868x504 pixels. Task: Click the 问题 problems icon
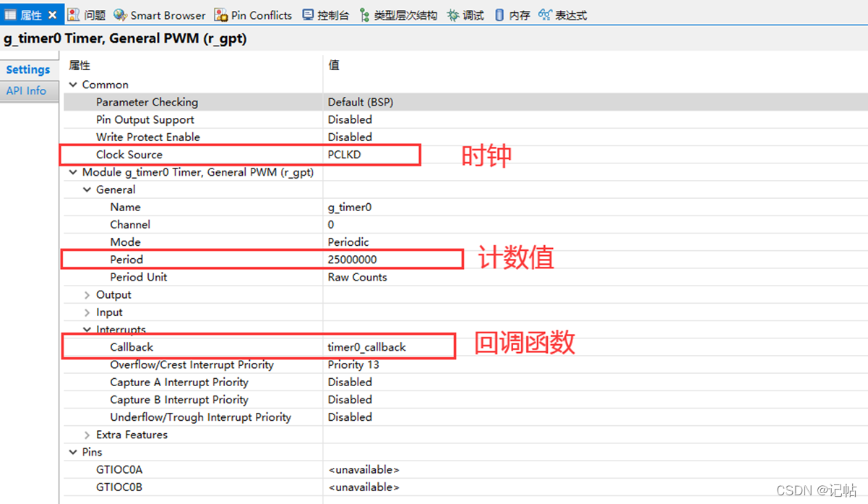(x=74, y=15)
